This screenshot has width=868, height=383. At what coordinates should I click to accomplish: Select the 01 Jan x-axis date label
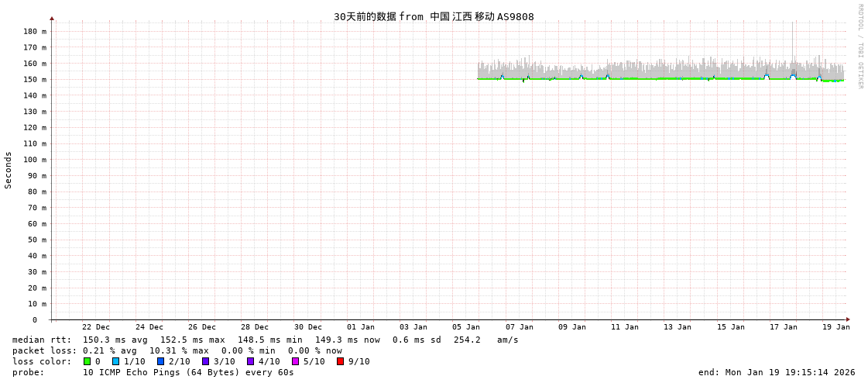(x=360, y=327)
